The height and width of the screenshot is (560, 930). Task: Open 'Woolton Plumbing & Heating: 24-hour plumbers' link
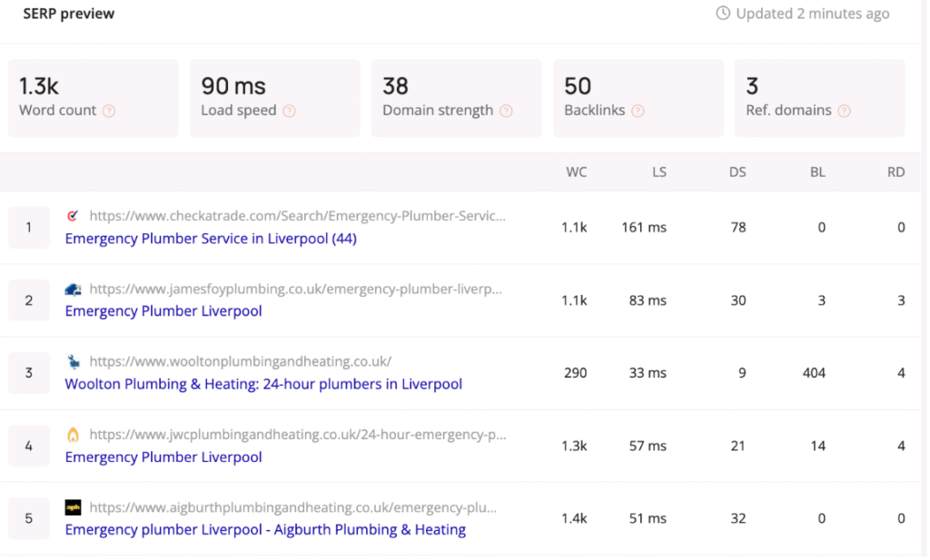[263, 384]
